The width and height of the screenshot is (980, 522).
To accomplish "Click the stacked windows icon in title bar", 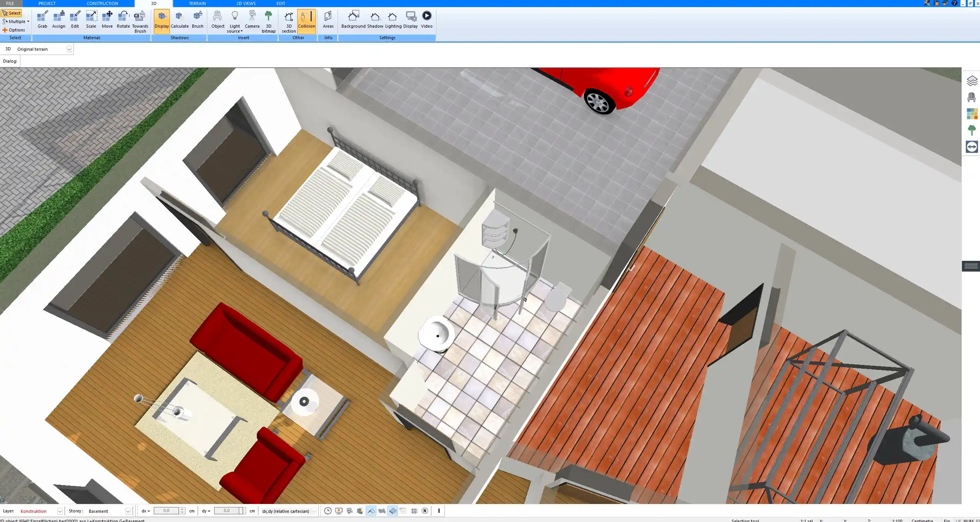I will [x=945, y=3].
